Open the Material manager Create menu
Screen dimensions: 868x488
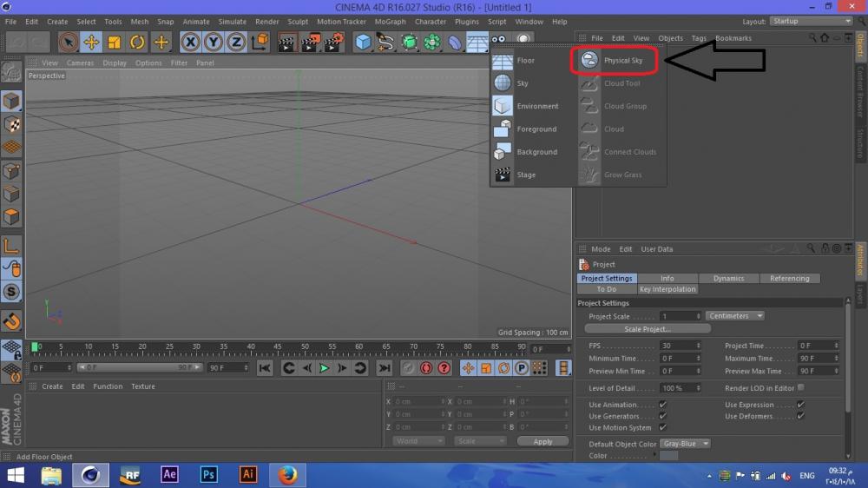[52, 386]
